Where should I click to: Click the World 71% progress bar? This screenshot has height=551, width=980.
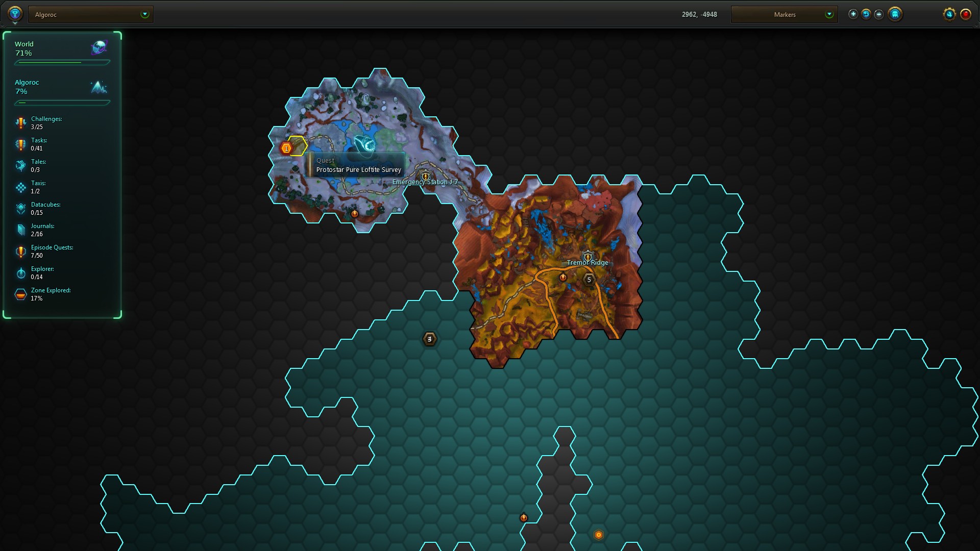(x=62, y=63)
